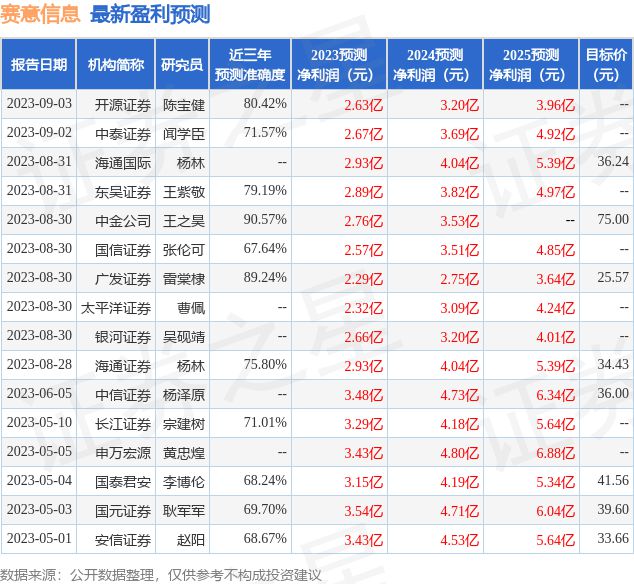Viewport: 634px width, 584px height.
Task: Select the date 2023-09-03
Action: (x=39, y=104)
